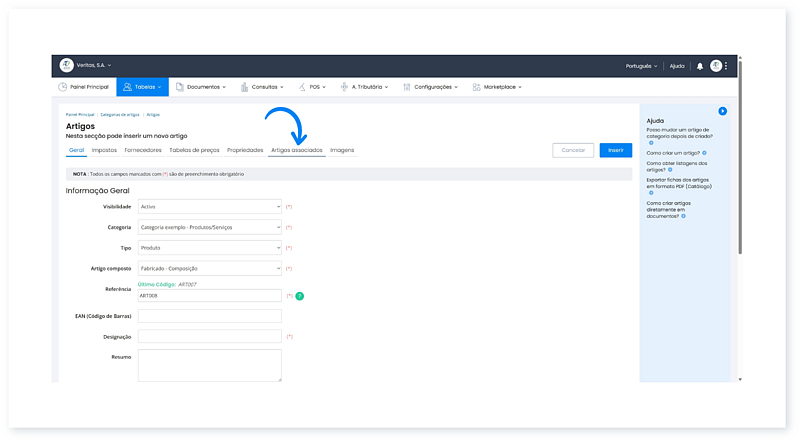The image size is (800, 442).
Task: Click the Veritas company logo icon
Action: [x=67, y=65]
